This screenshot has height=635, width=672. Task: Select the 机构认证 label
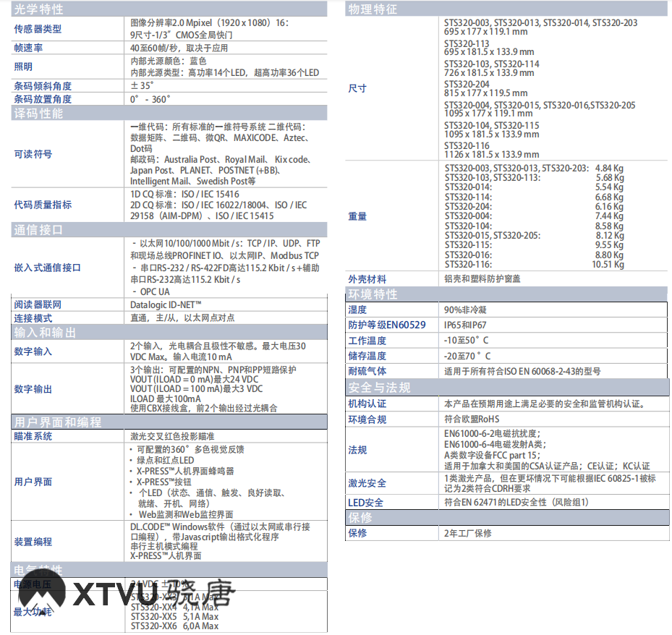pos(367,404)
